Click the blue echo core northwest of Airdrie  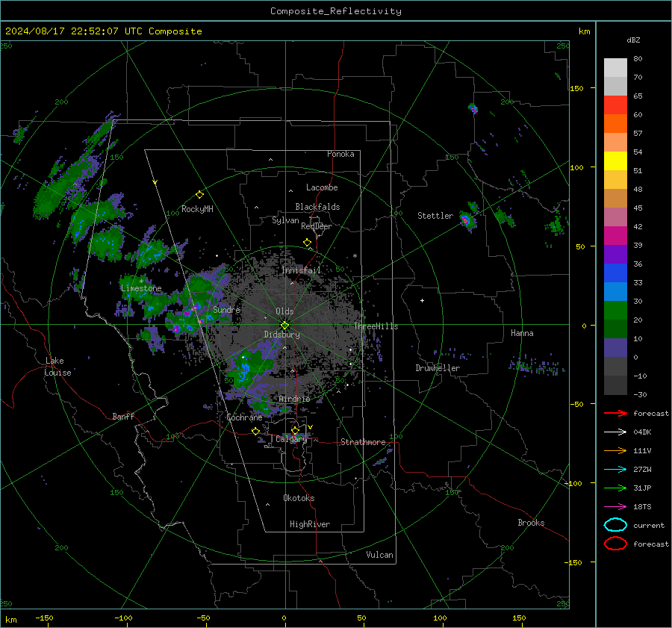(x=245, y=371)
